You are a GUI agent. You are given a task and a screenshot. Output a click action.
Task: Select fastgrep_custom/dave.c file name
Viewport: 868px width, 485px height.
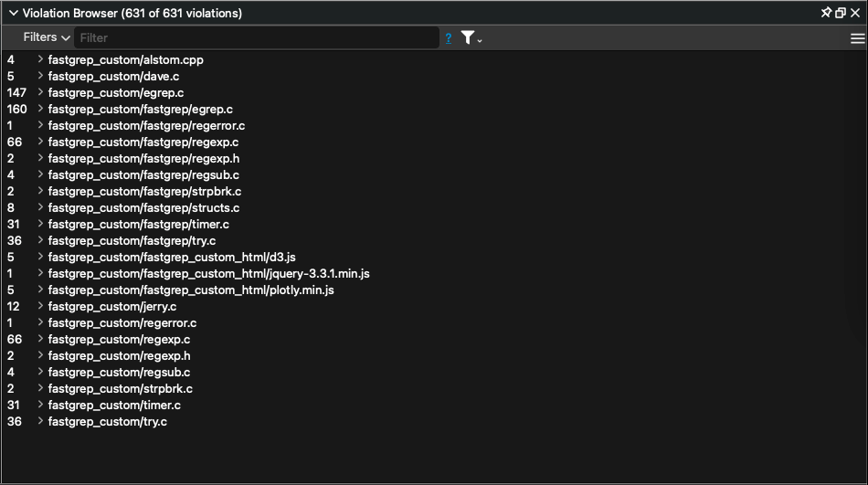tap(113, 77)
